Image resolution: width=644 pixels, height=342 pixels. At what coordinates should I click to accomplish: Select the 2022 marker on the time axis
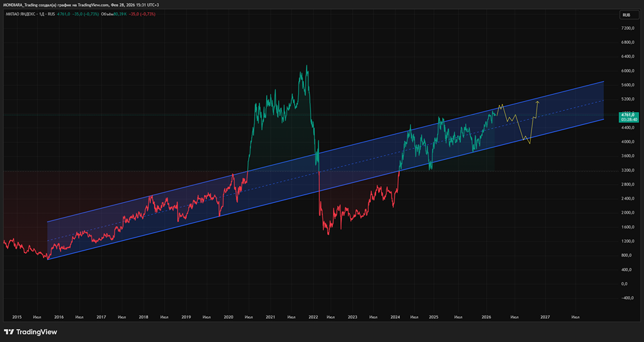[x=314, y=317]
